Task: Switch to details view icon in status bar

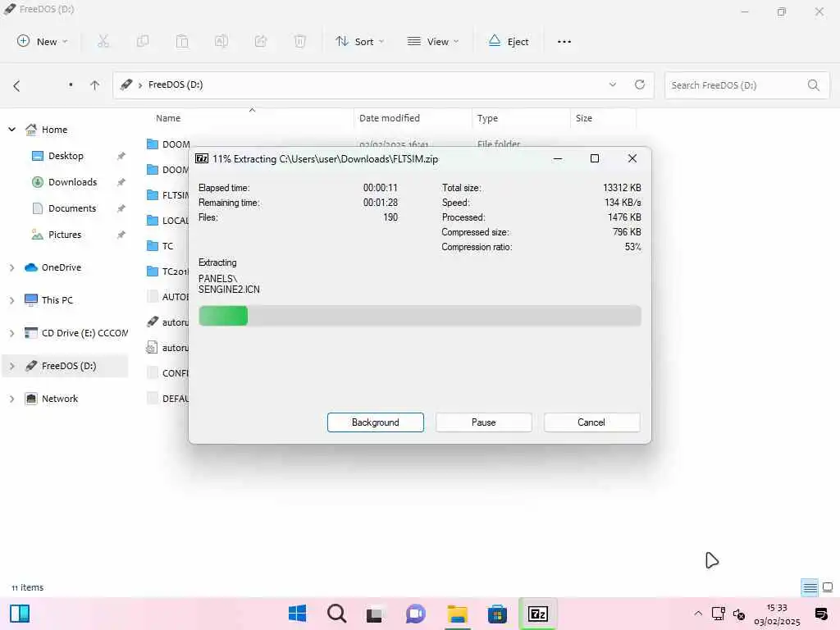Action: 810,588
